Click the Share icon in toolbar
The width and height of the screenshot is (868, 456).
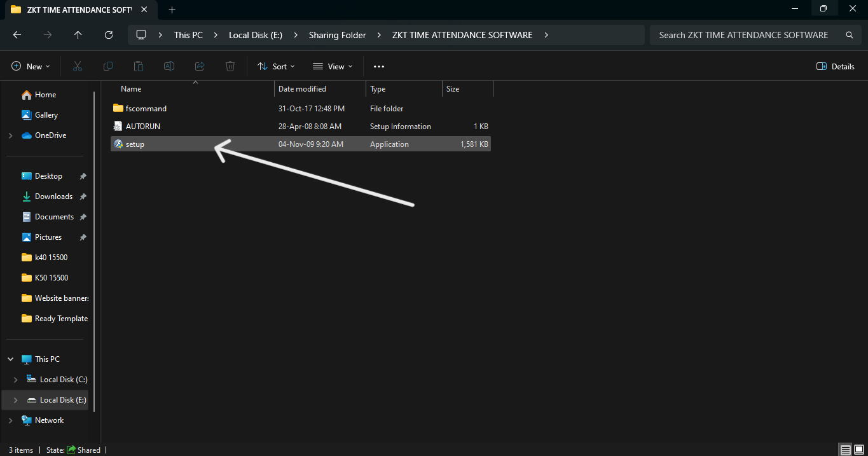tap(200, 66)
